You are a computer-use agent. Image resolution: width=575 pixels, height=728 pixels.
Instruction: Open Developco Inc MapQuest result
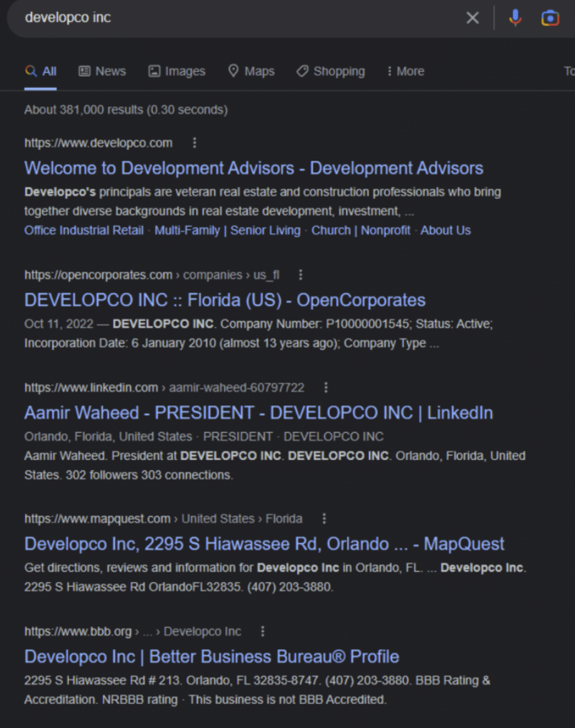[264, 544]
